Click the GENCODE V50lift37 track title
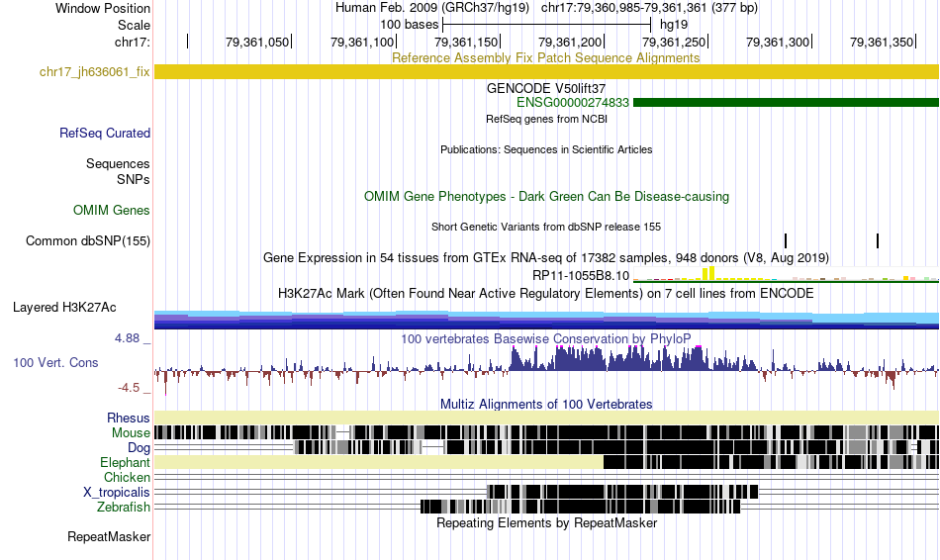The image size is (940, 560). (x=545, y=89)
